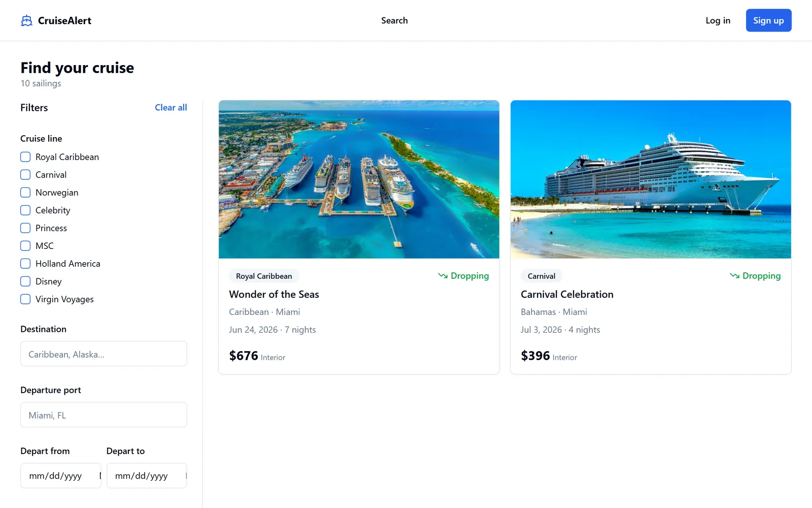The height and width of the screenshot is (508, 812).
Task: Enable the Carnival cruise line filter
Action: click(25, 175)
